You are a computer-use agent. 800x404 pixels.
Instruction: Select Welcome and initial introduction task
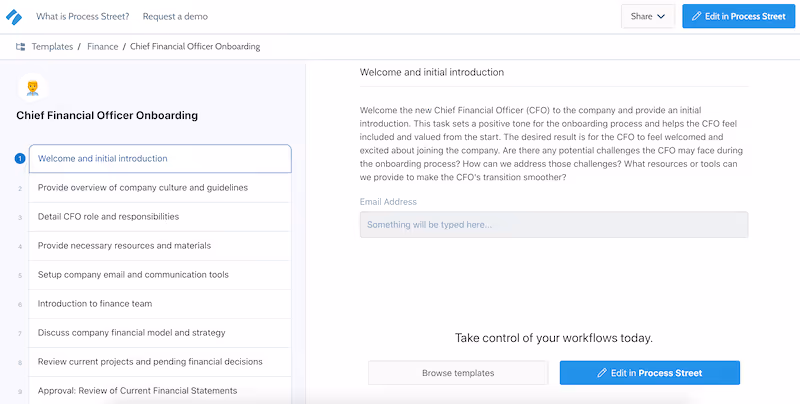pyautogui.click(x=160, y=159)
